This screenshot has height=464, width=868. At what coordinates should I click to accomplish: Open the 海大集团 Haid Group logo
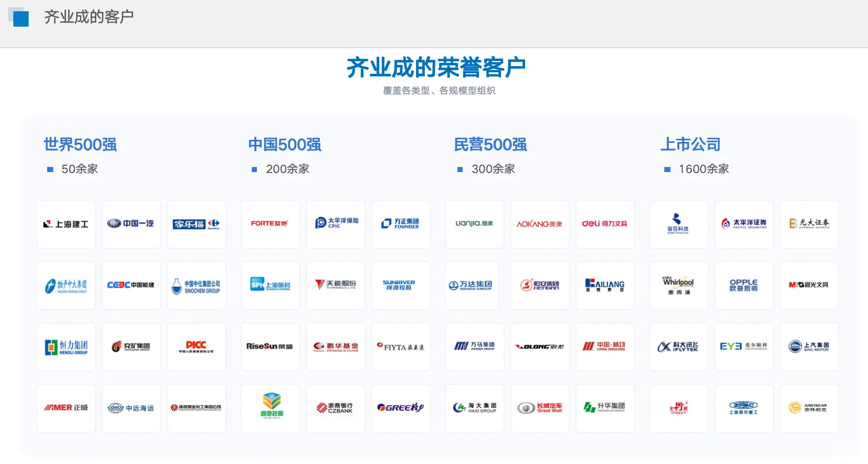pos(474,408)
